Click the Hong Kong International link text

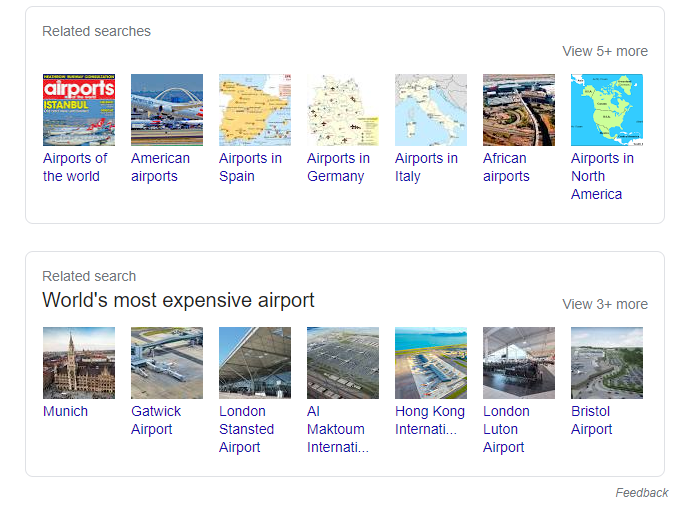(430, 420)
